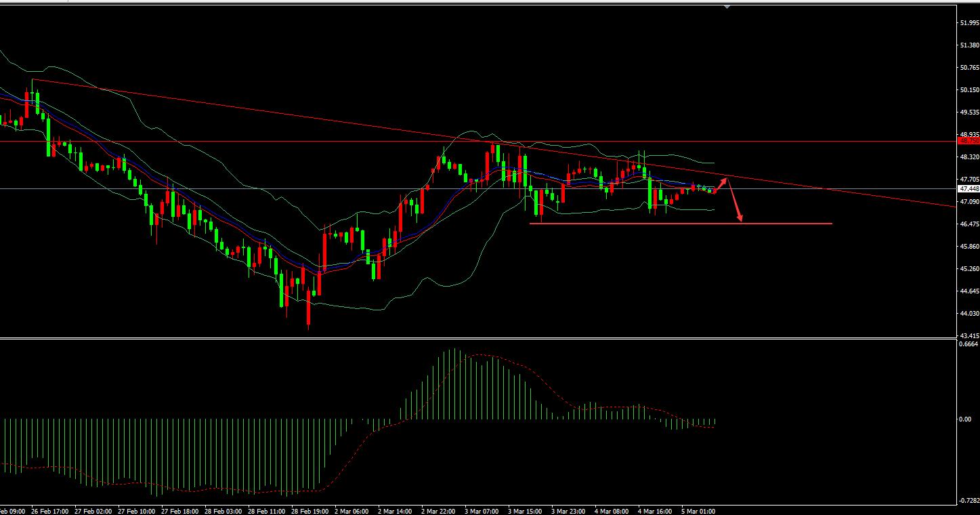This screenshot has height=515, width=980.
Task: Click the 43.415 price scale label
Action: (x=969, y=336)
